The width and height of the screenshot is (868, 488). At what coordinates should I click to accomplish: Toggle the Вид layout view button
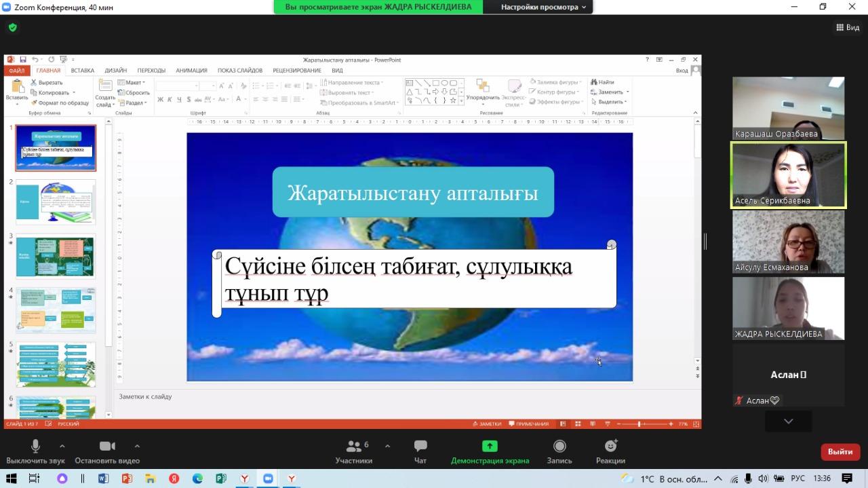pyautogui.click(x=848, y=28)
